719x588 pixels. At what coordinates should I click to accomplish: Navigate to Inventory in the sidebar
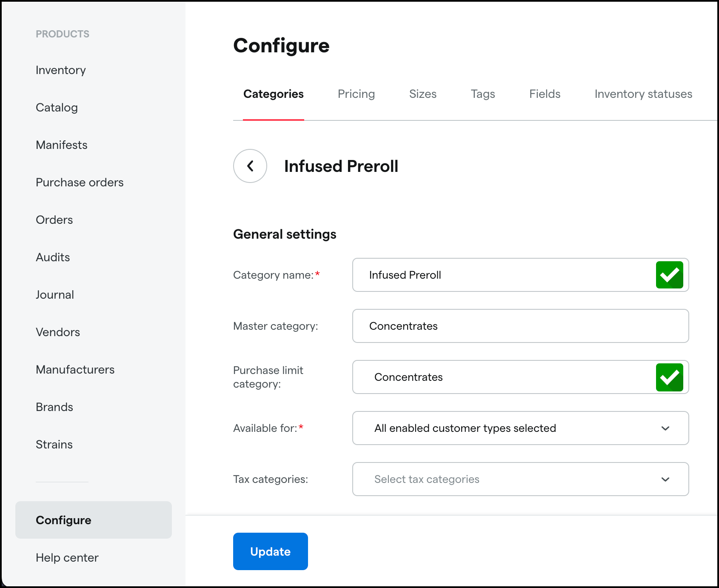pyautogui.click(x=61, y=70)
